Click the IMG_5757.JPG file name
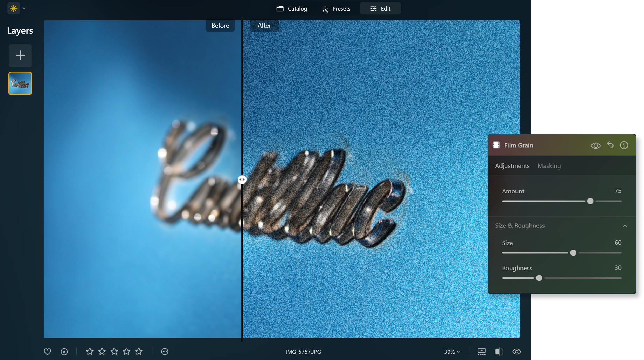 (x=303, y=352)
